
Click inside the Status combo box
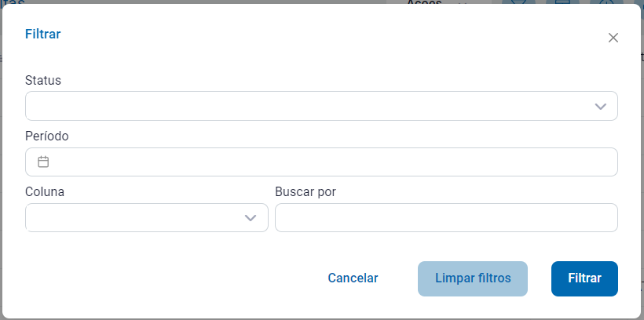tap(306, 106)
